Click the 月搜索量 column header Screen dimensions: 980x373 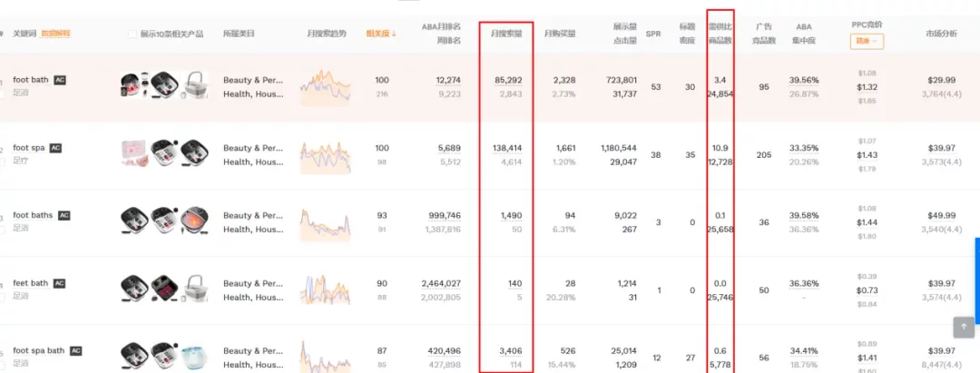coord(505,34)
